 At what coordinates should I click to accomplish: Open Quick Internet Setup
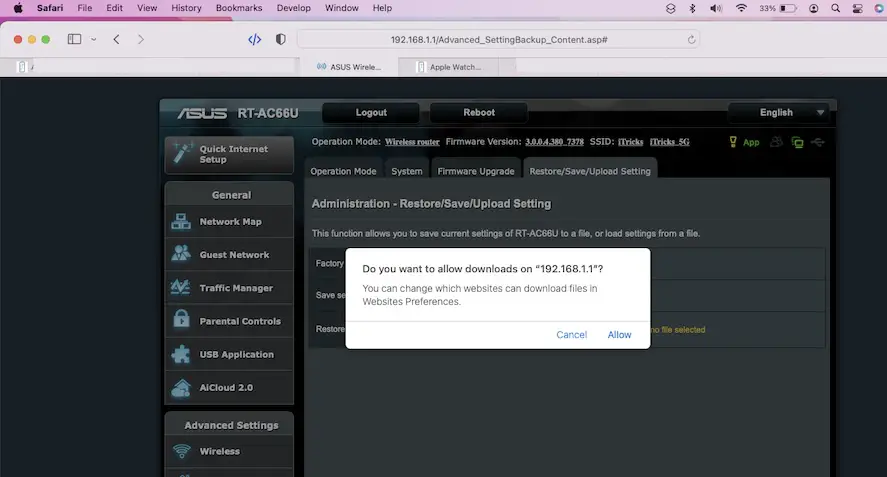coord(229,154)
